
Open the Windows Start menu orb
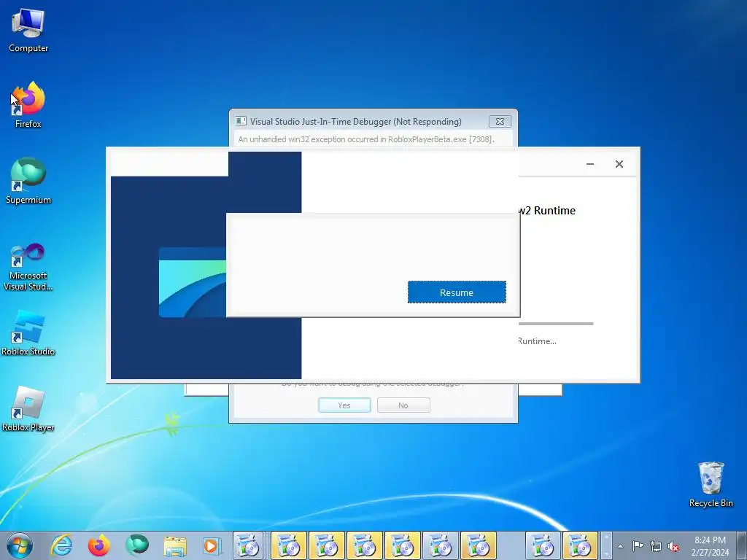[x=20, y=545]
